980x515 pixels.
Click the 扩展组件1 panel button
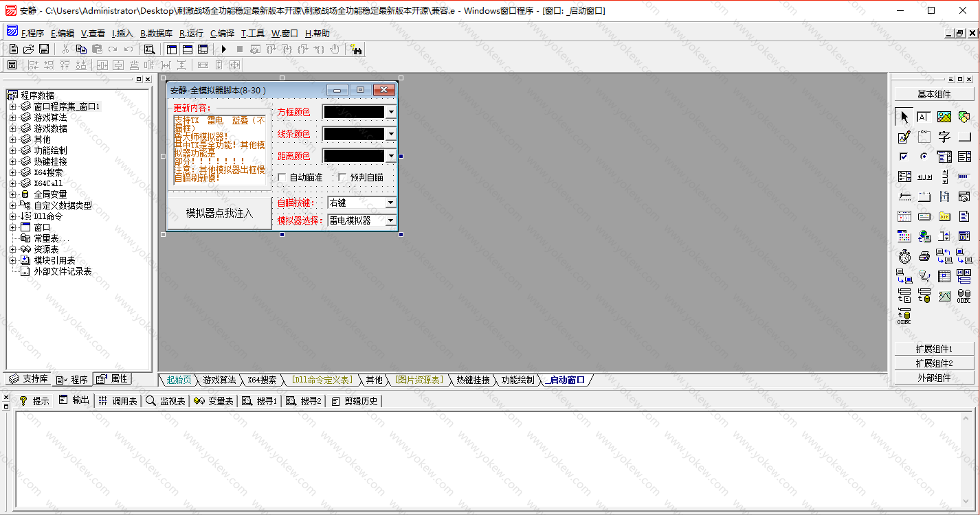934,349
